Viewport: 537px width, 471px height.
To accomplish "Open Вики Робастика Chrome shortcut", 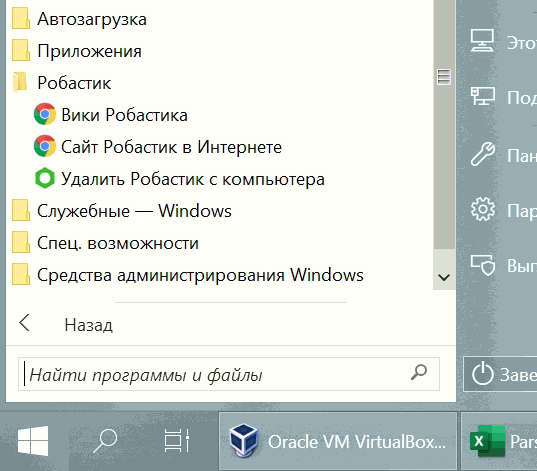I will pyautogui.click(x=110, y=114).
